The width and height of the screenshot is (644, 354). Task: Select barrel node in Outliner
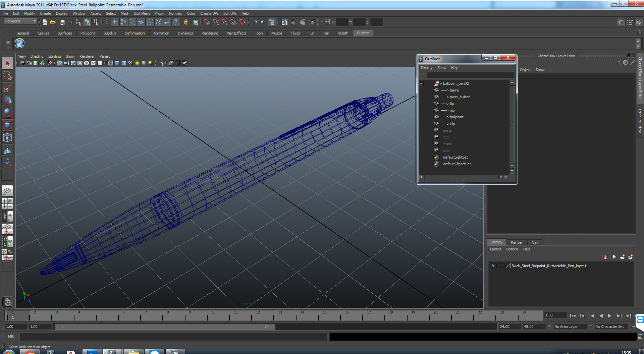pos(454,90)
